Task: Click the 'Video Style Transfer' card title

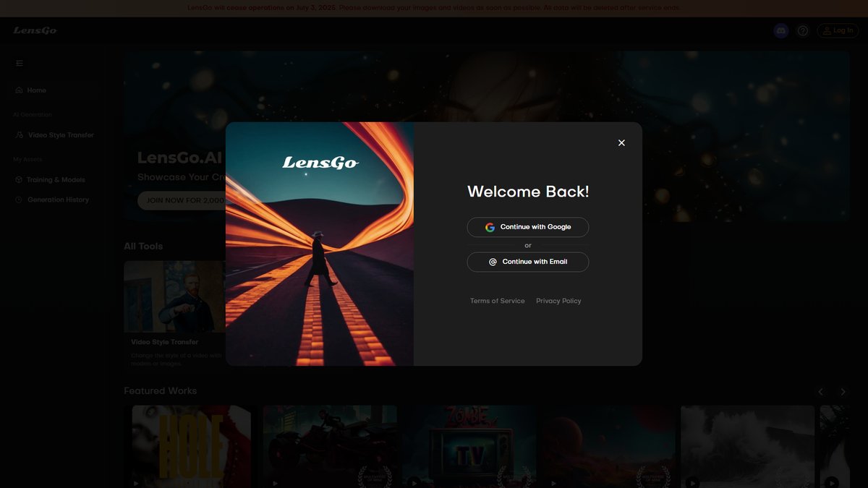Action: tap(165, 342)
